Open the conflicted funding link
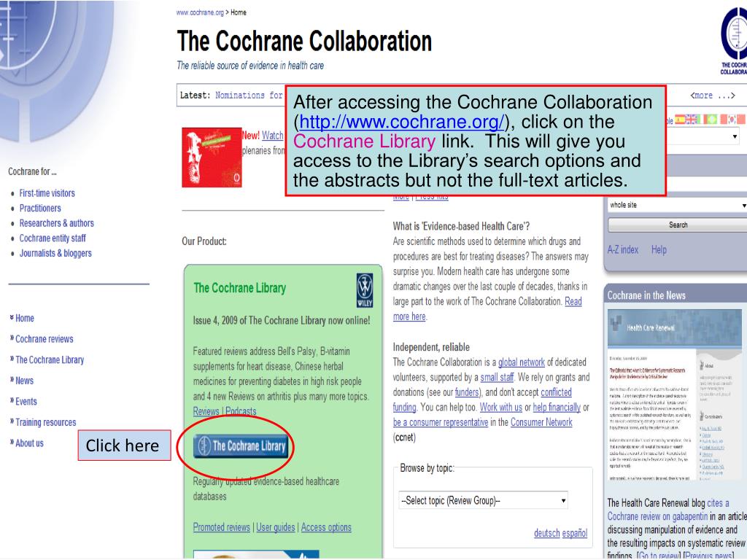Screen dimensions: 747x560 click(x=556, y=392)
